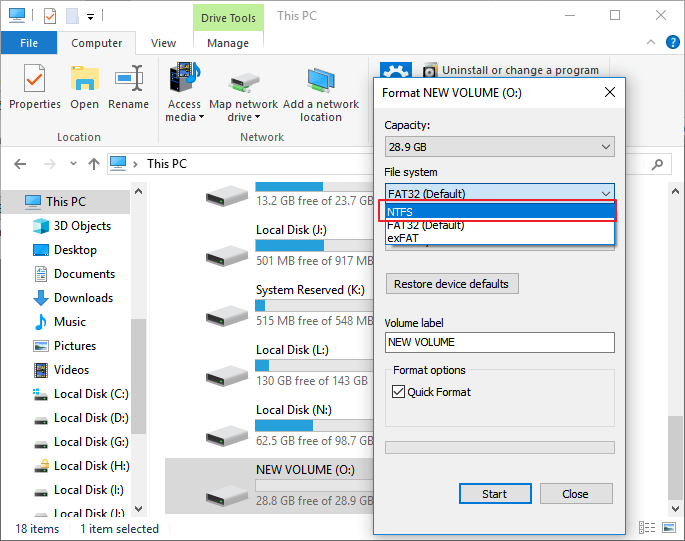Screen dimensions: 685x541
Task: Click Restore device defaults button
Action: (x=452, y=284)
